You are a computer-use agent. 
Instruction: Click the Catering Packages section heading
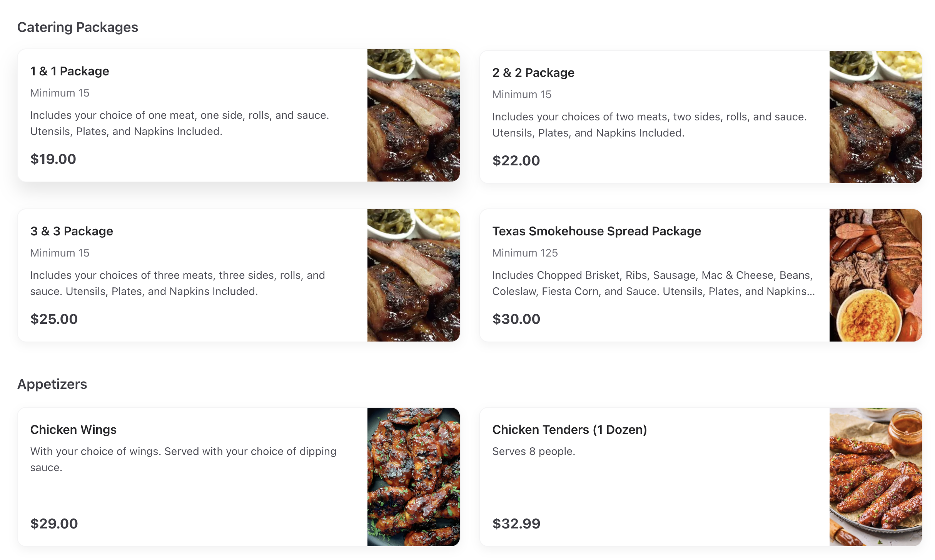pos(77,27)
